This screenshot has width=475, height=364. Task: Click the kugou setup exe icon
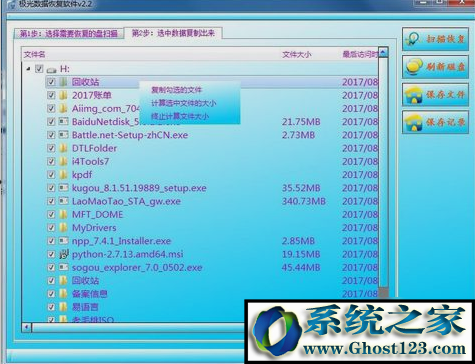point(63,188)
